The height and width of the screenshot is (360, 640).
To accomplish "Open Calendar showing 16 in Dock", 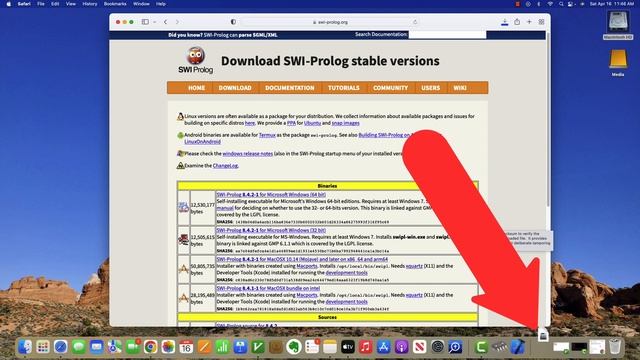I will (186, 347).
